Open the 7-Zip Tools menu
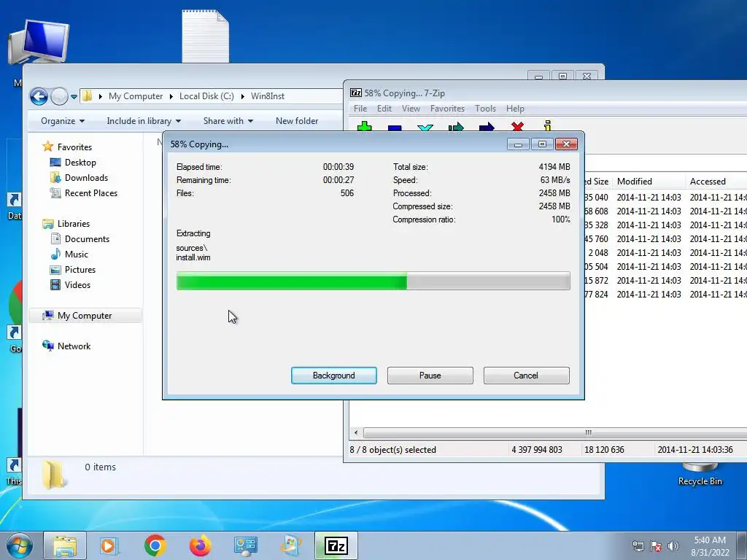This screenshot has width=747, height=560. 485,109
